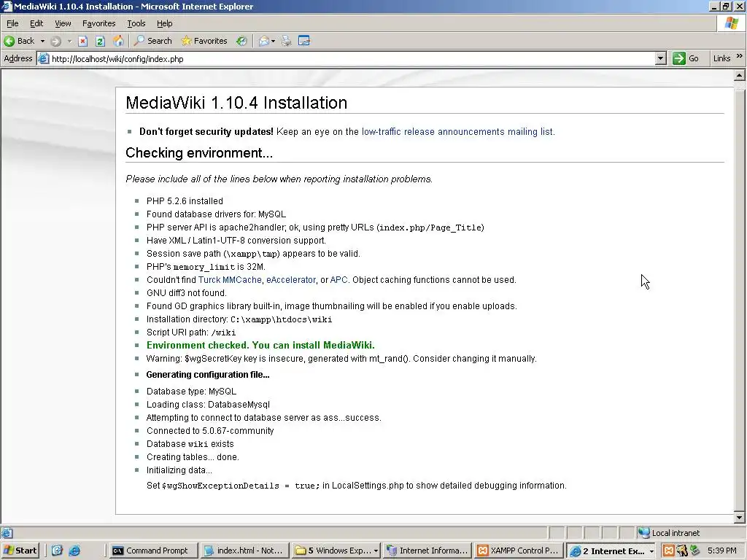Click the IE icon in window title bar
Viewport: 747px width, 560px height.
coord(7,6)
